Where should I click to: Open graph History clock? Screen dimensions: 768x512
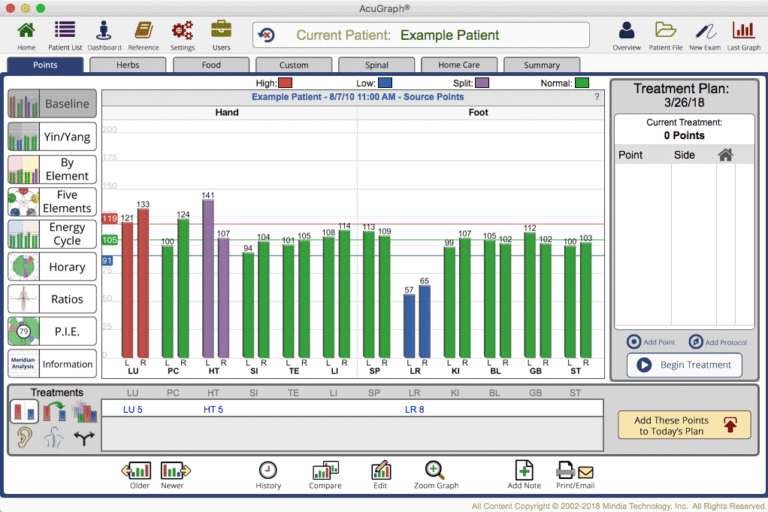268,470
